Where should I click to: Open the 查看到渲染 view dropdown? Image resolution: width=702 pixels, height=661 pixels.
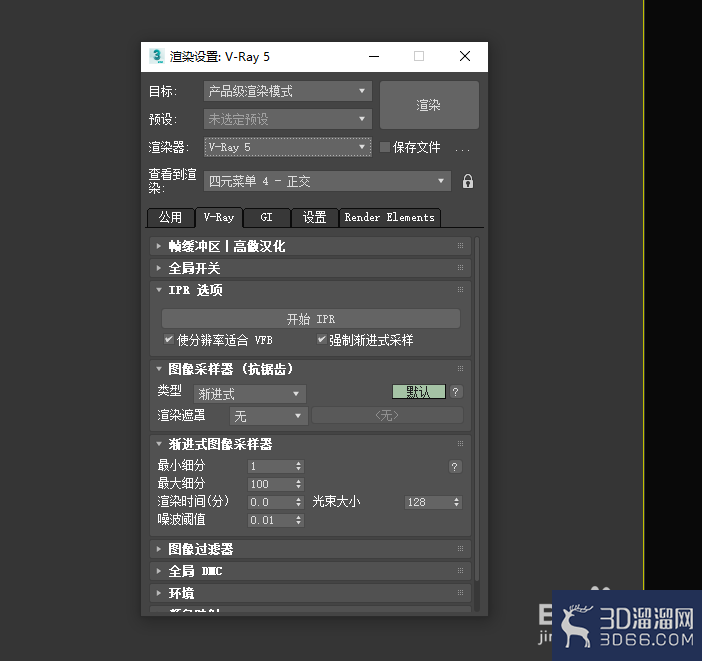tap(327, 181)
